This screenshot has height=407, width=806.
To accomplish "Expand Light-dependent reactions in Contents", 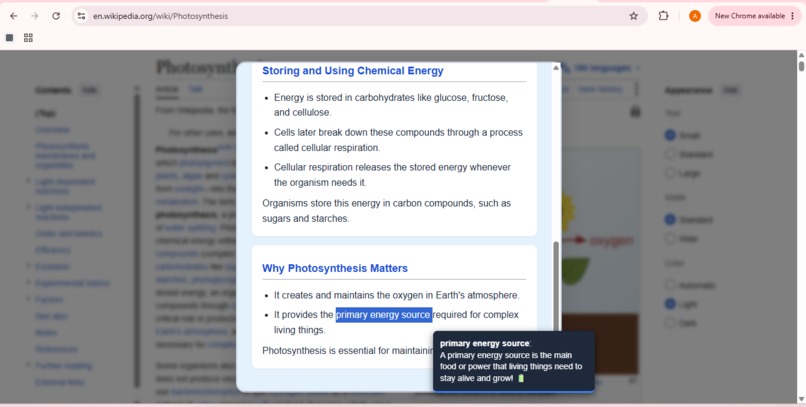I will click(28, 181).
